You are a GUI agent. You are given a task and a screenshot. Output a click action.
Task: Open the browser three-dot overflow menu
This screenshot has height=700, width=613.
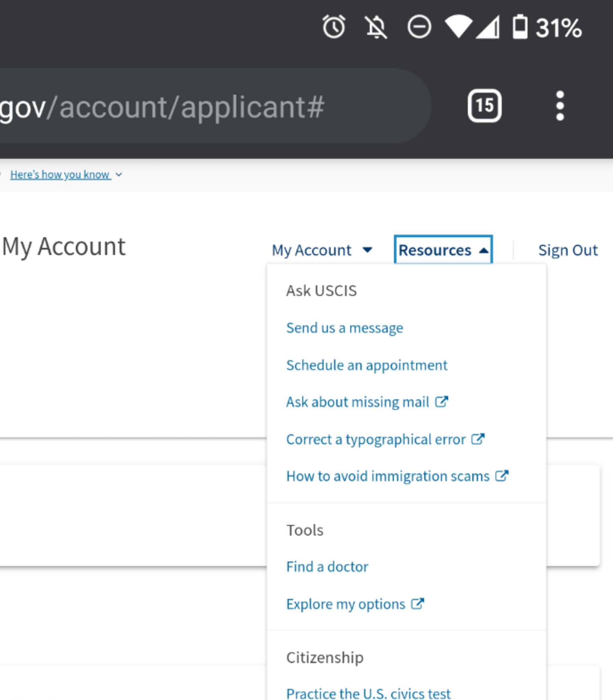click(560, 106)
